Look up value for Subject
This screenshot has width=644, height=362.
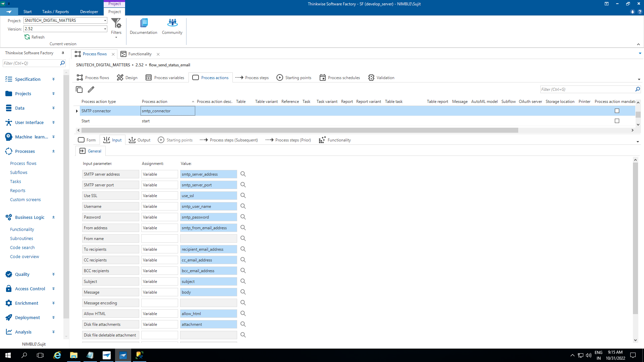(x=243, y=281)
